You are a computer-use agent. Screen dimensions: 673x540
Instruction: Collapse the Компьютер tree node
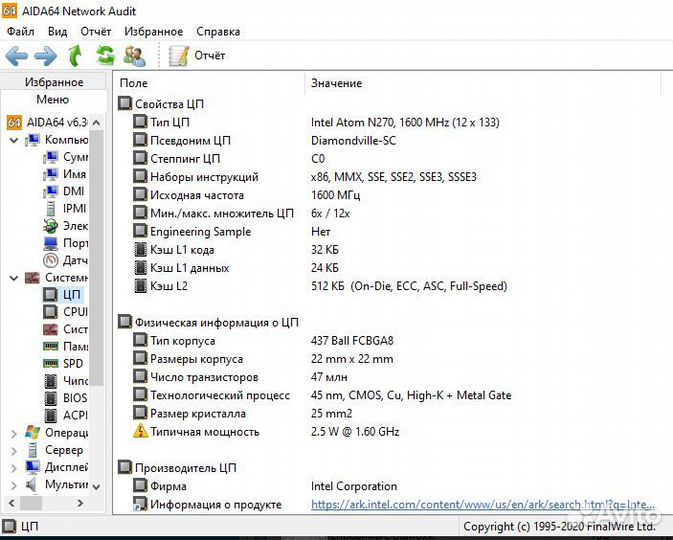14,140
